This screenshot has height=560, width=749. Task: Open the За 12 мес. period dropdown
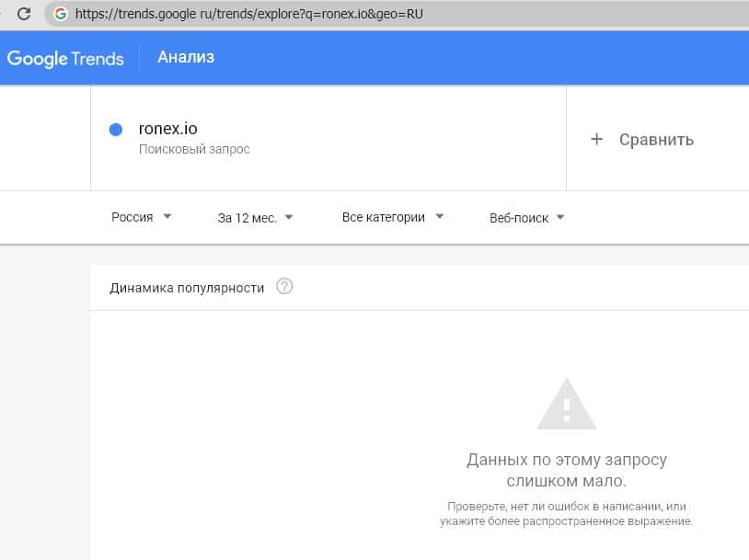point(255,218)
